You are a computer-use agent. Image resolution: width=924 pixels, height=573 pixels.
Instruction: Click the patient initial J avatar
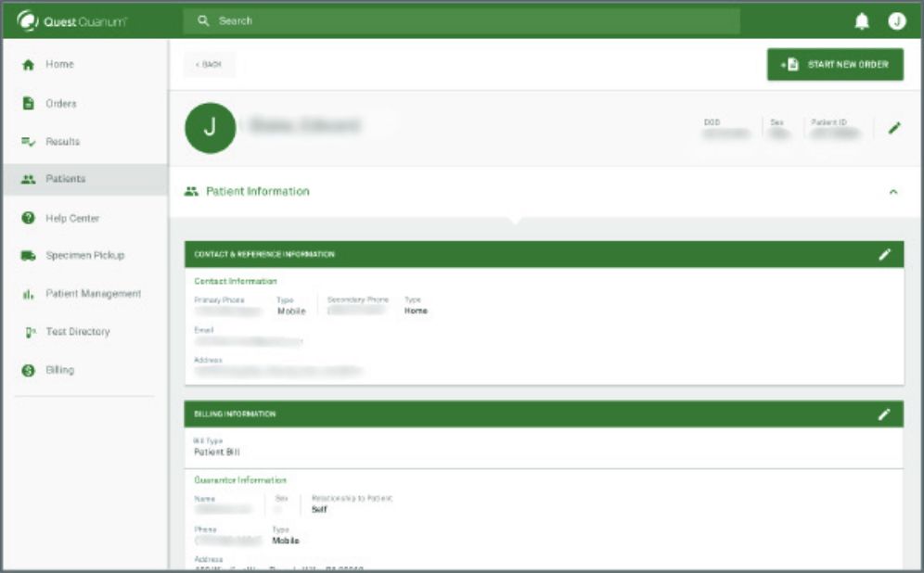[210, 128]
